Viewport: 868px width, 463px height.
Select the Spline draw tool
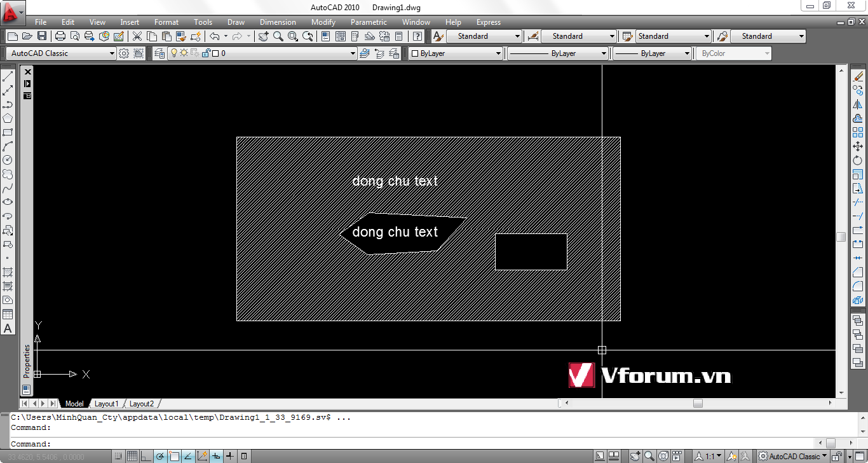tap(8, 188)
